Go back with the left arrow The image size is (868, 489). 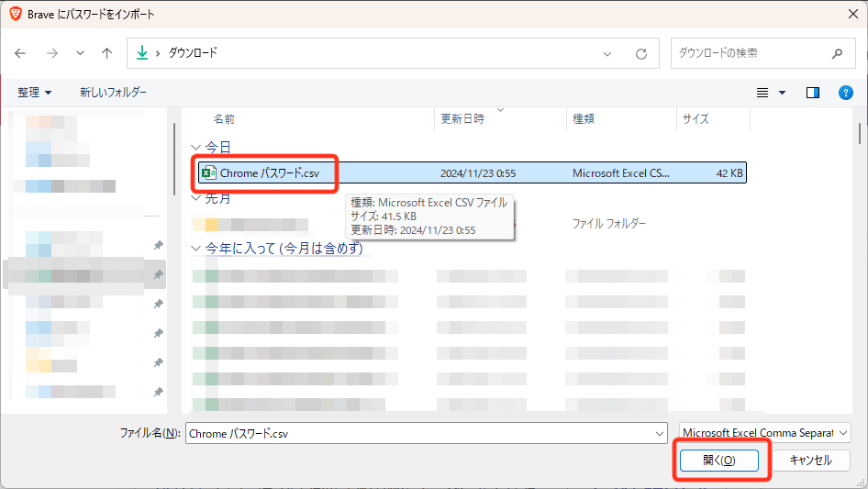tap(20, 53)
